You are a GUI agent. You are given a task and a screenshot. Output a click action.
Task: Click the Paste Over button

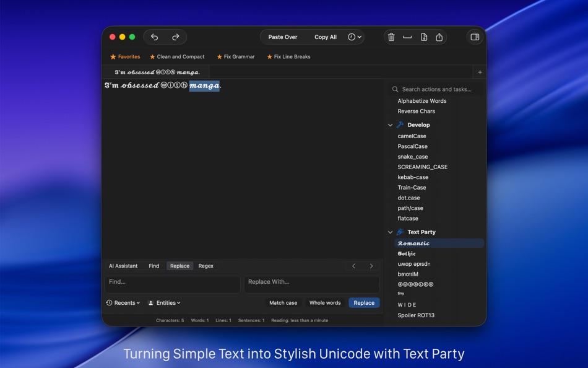[x=282, y=37]
